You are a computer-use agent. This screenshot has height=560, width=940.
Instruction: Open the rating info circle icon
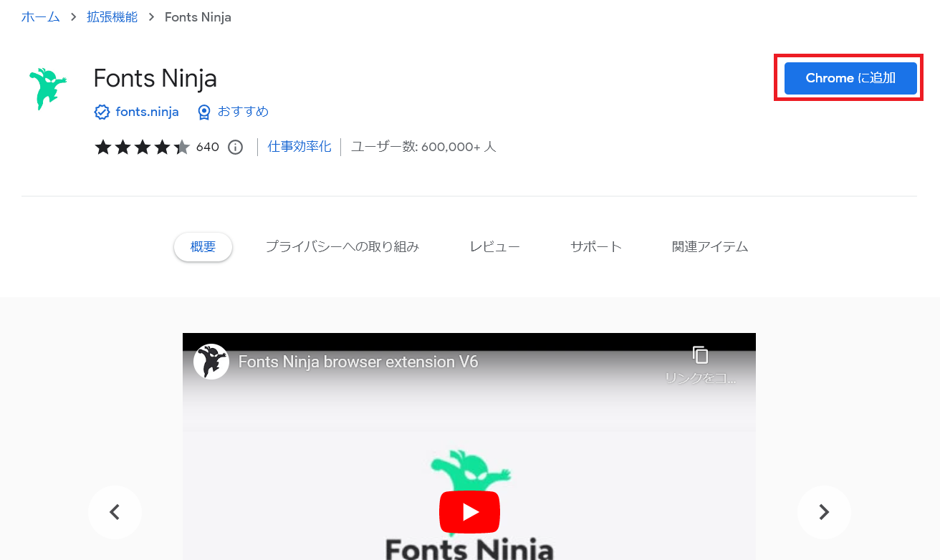click(x=235, y=147)
